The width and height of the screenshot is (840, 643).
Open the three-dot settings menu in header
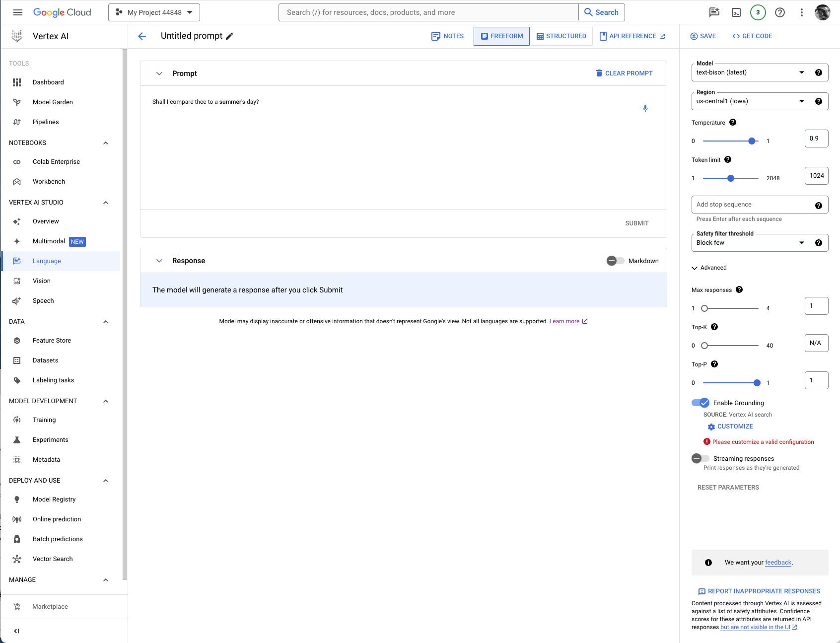(801, 12)
